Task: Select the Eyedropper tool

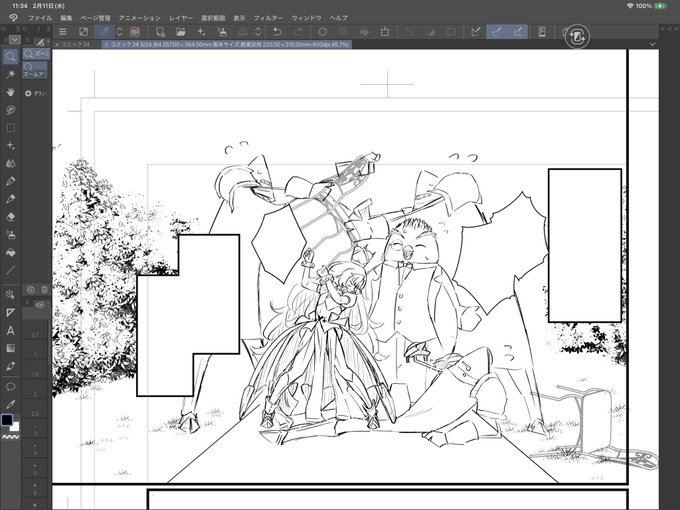Action: pyautogui.click(x=11, y=404)
